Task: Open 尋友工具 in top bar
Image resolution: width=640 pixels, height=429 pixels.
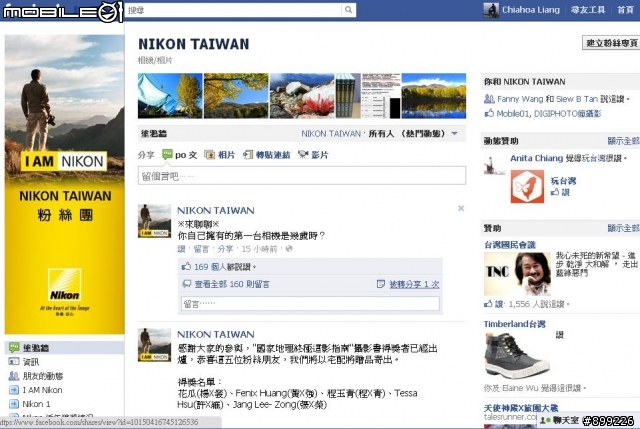Action: tap(588, 10)
